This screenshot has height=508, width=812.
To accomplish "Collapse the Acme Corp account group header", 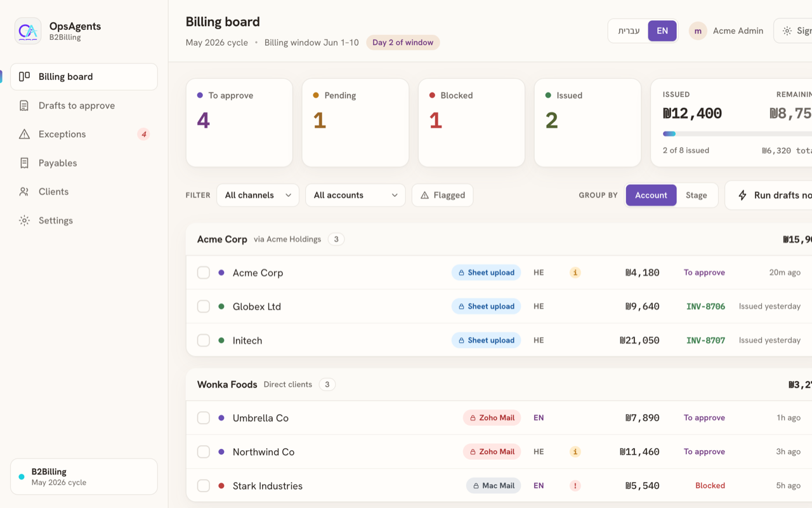I will pyautogui.click(x=499, y=239).
